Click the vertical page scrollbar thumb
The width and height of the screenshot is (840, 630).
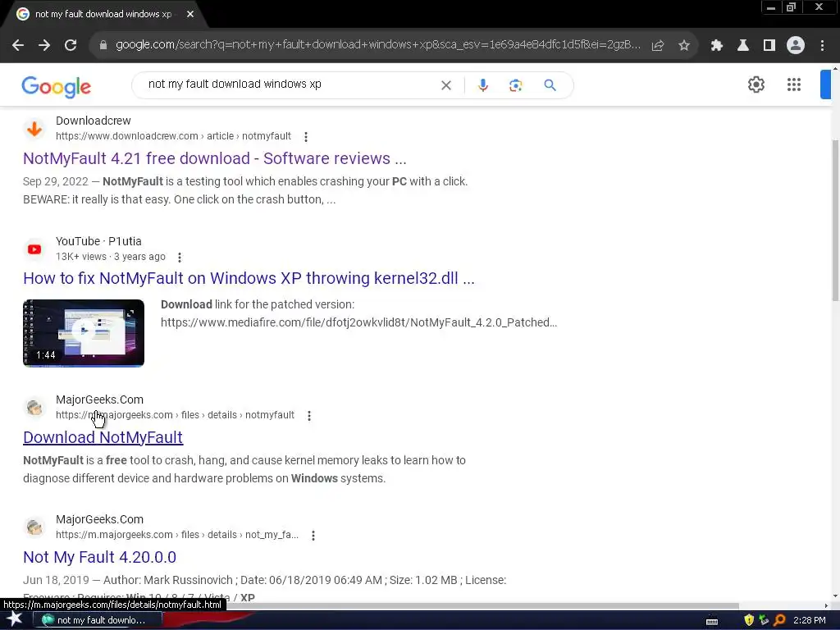tap(835, 220)
